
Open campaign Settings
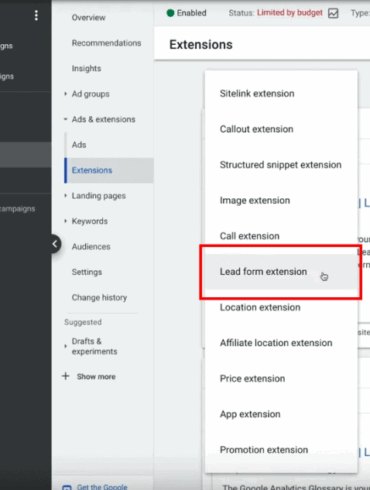click(x=87, y=272)
